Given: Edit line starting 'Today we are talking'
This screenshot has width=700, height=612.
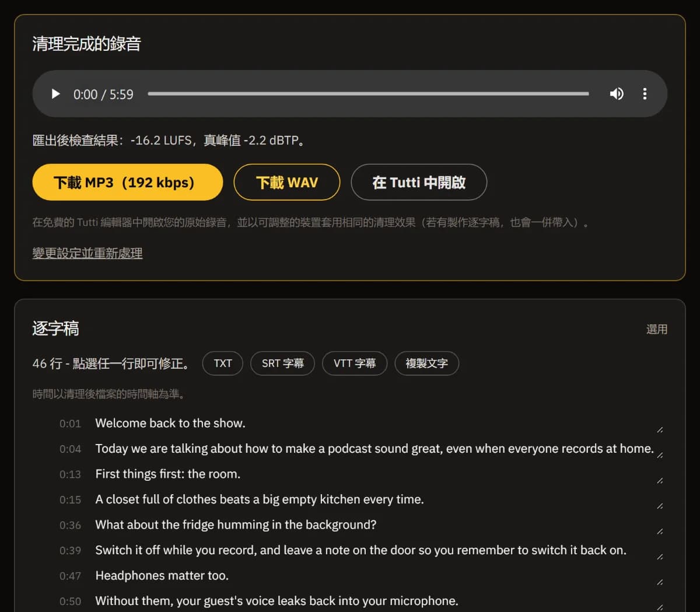Looking at the screenshot, I should [x=376, y=449].
